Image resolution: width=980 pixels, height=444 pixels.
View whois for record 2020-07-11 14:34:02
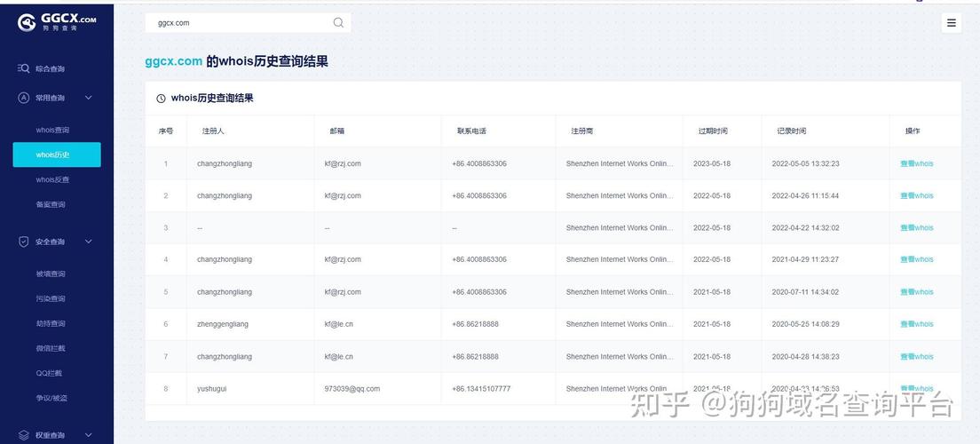pyautogui.click(x=916, y=292)
